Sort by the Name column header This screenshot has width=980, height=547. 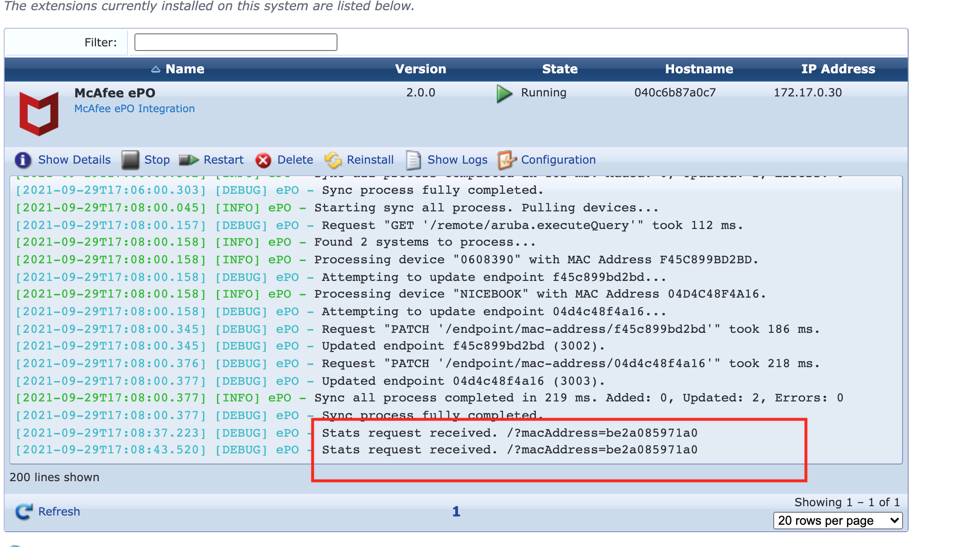tap(185, 69)
